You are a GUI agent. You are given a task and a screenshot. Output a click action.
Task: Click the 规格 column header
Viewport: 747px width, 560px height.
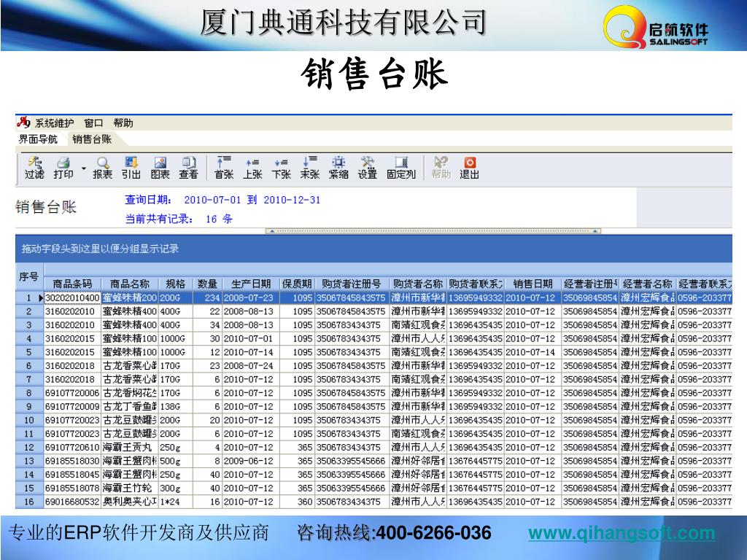175,284
